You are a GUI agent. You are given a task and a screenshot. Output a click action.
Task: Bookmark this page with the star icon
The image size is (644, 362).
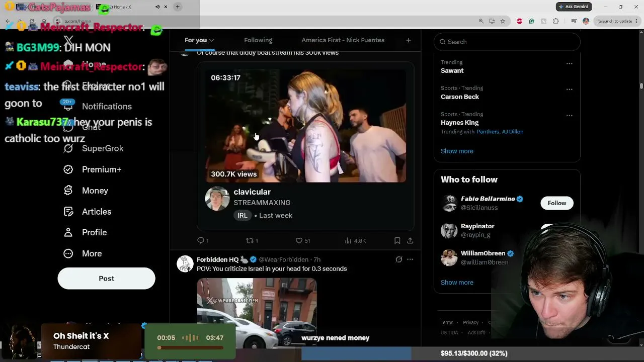(x=503, y=21)
